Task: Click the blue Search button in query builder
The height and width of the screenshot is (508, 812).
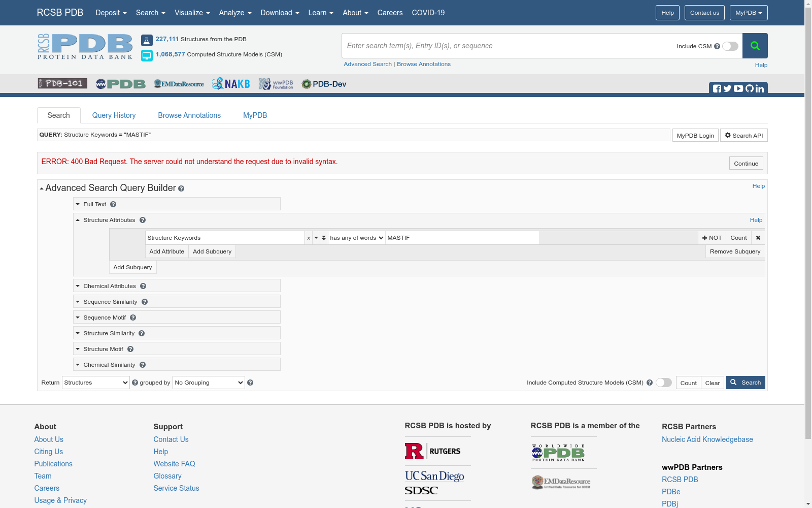Action: pos(746,383)
